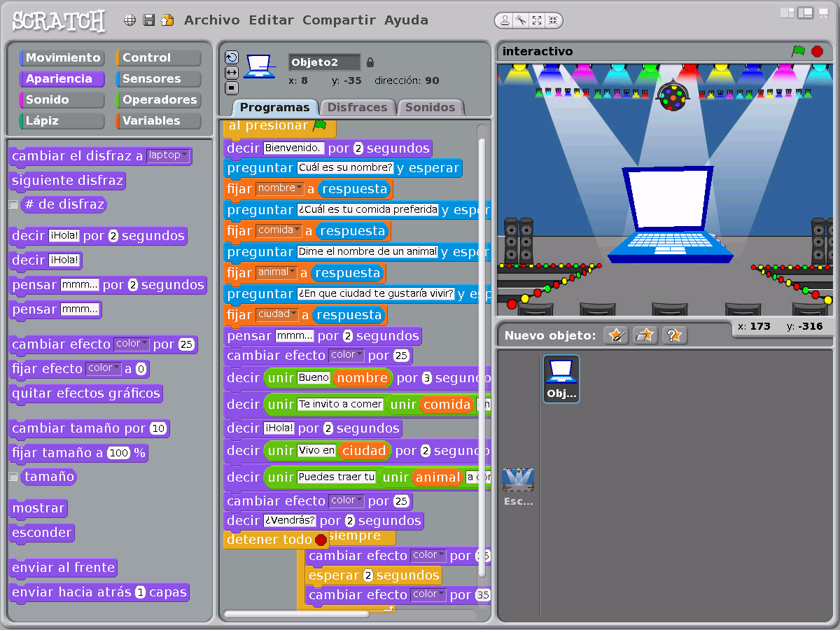
Task: Click the language globe icon
Action: [x=129, y=20]
